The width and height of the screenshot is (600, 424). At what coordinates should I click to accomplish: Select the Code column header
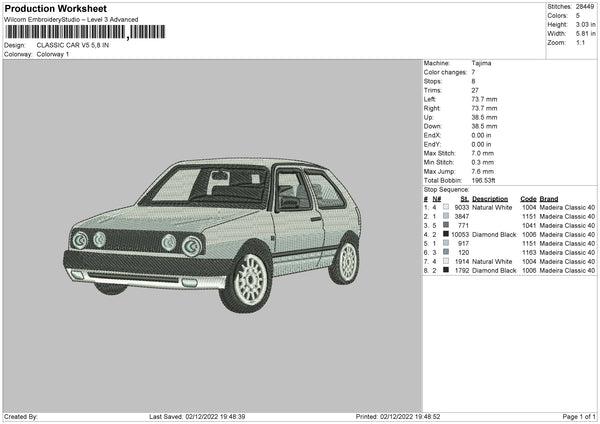pos(528,198)
